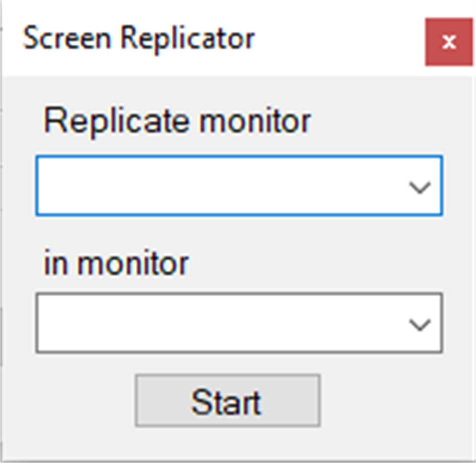This screenshot has width=476, height=463.
Task: Click the Screen Replicator title text
Action: (139, 39)
